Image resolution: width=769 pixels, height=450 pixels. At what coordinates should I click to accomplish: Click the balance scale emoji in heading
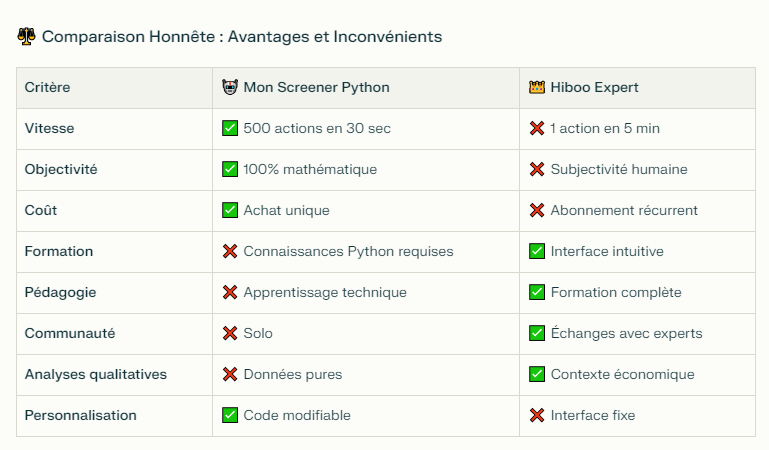[x=26, y=36]
